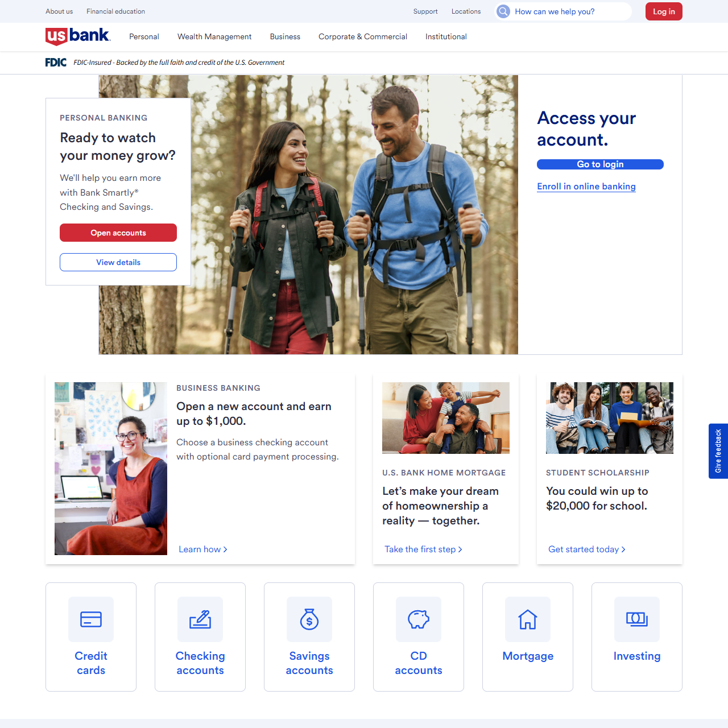
Task: Type in the 'How can we help you?' search field
Action: tap(569, 11)
